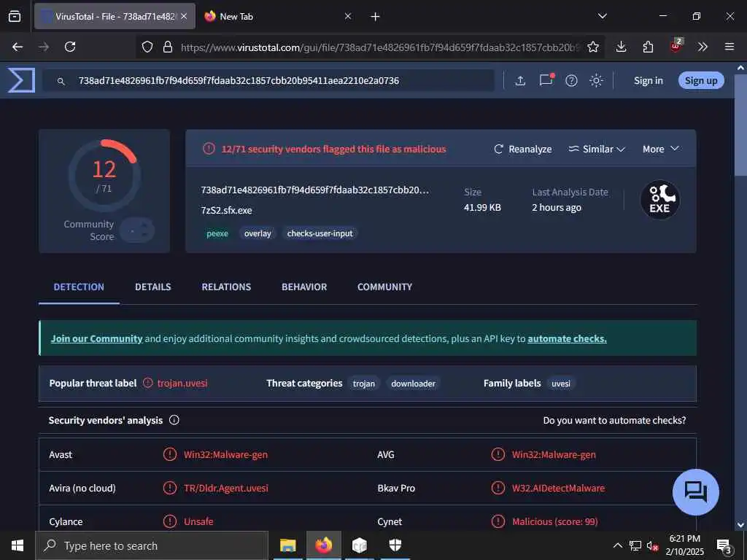The width and height of the screenshot is (747, 560).
Task: Switch to the RELATIONS tab
Action: click(x=226, y=287)
